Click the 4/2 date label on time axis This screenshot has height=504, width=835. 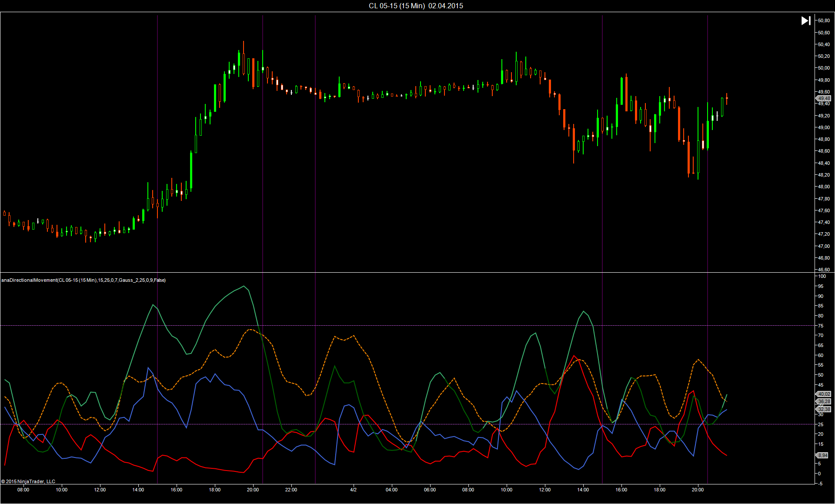(353, 490)
